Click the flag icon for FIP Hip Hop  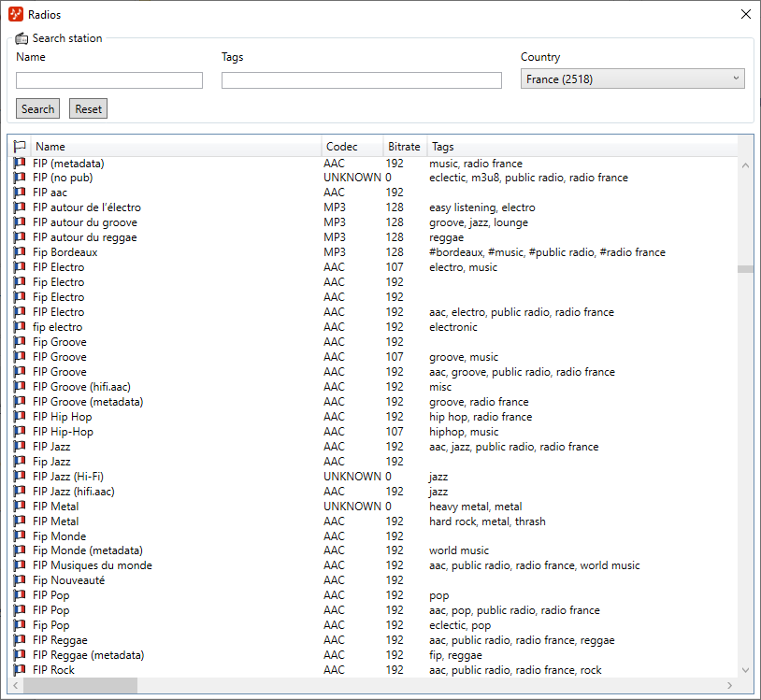click(x=20, y=417)
